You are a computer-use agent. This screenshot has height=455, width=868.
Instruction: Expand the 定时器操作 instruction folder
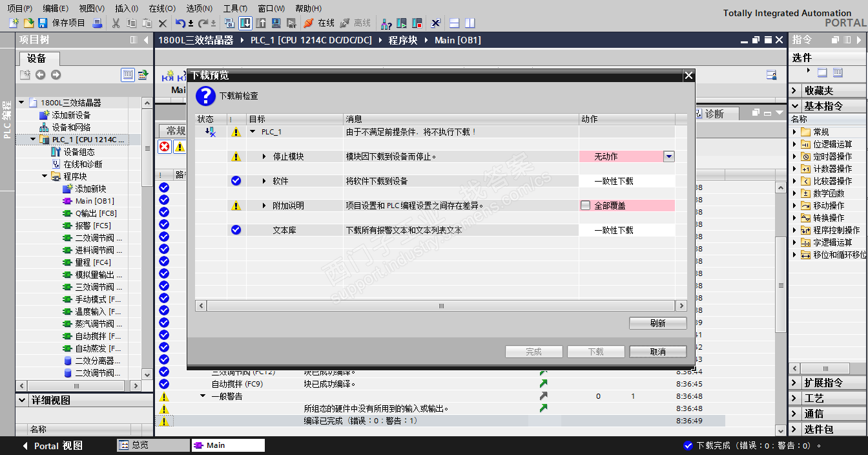coord(795,156)
